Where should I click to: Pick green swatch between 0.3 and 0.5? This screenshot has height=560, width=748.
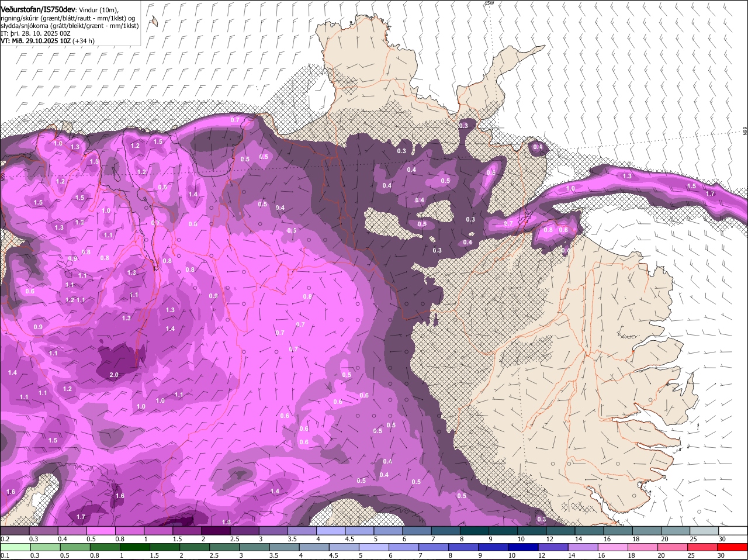[x=45, y=547]
